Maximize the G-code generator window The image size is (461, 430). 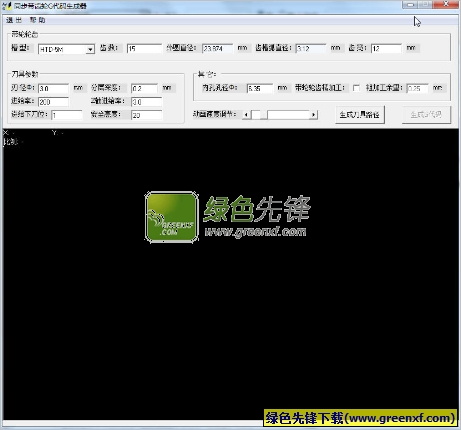click(425, 4)
